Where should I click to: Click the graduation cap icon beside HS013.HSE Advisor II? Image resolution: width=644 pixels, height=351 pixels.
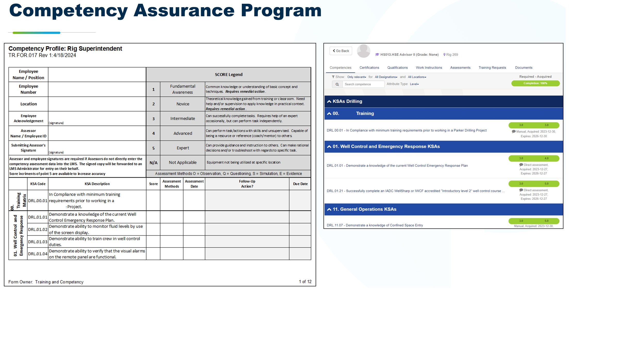(377, 55)
